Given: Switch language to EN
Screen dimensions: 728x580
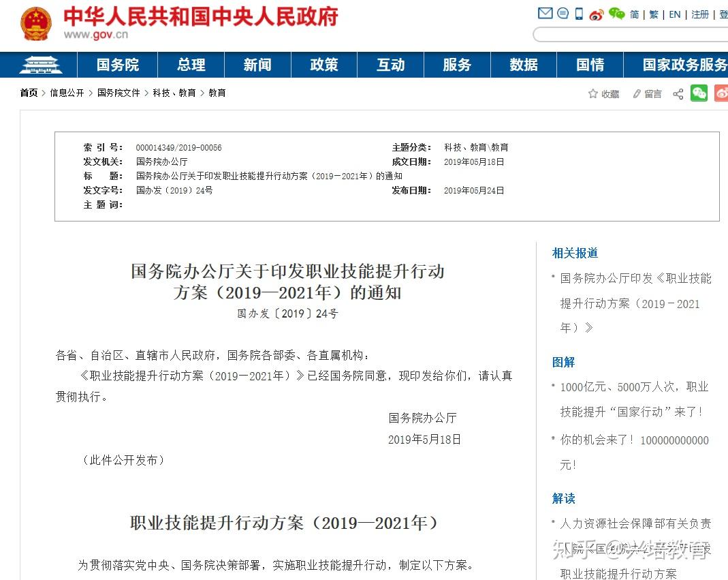Looking at the screenshot, I should click(675, 14).
